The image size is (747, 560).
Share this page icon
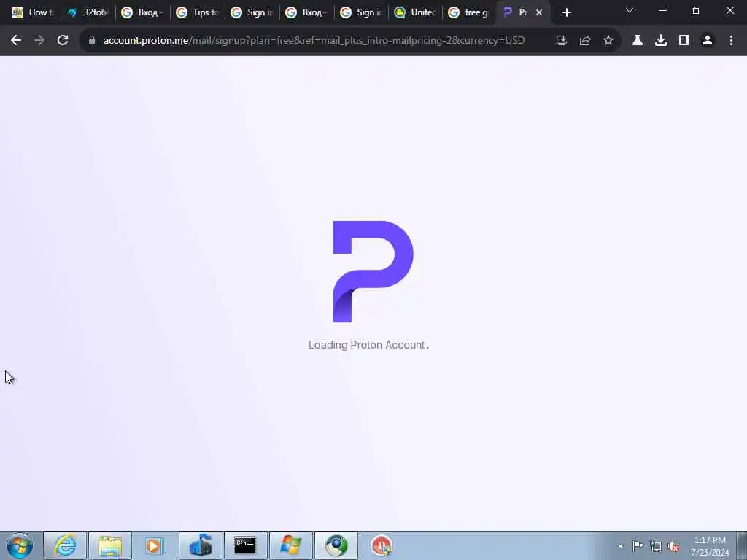pos(584,41)
